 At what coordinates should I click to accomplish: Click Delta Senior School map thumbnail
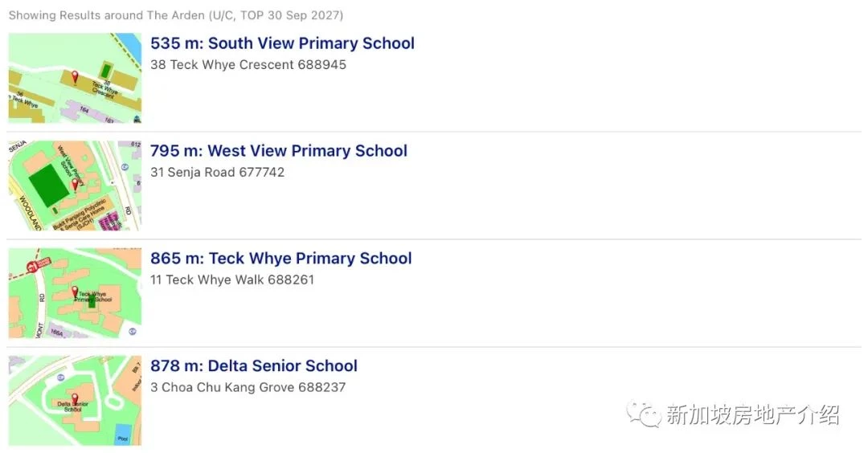pos(75,401)
